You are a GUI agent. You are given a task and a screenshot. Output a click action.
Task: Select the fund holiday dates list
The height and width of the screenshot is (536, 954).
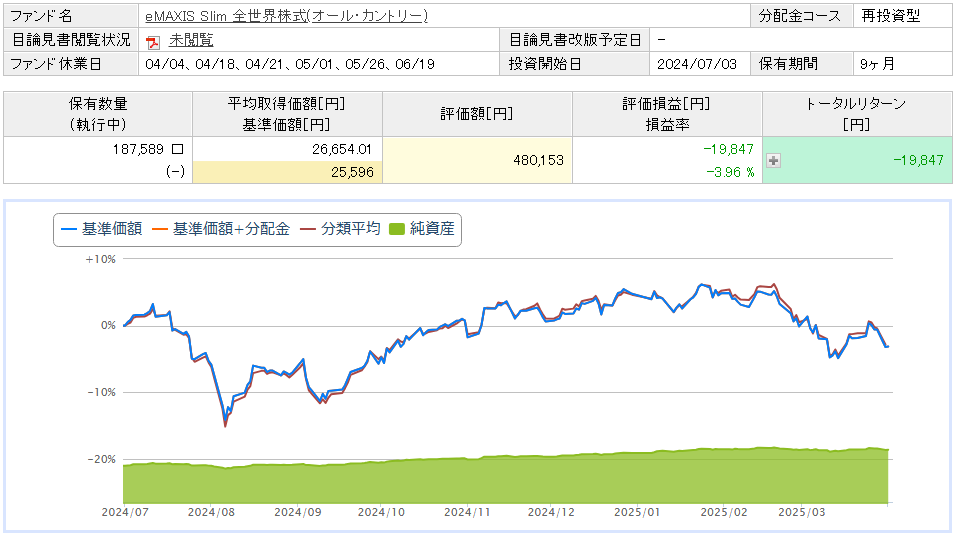click(x=290, y=64)
